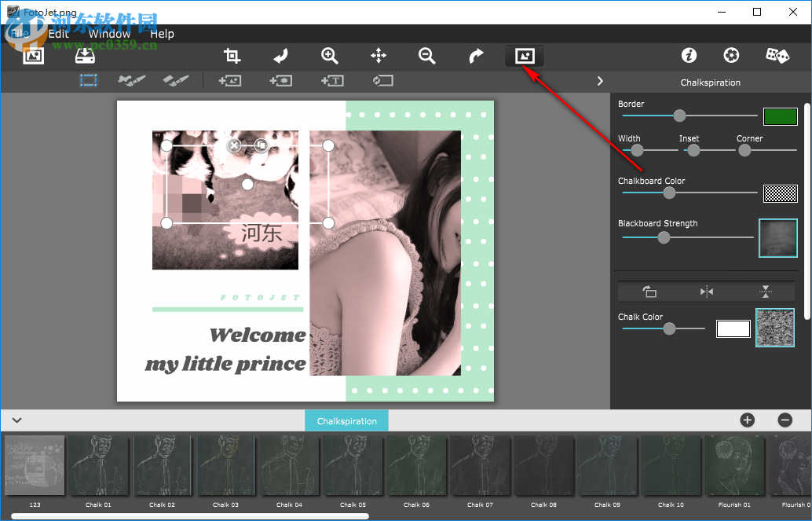Open the Window menu
Viewport: 812px width, 521px height.
point(109,34)
